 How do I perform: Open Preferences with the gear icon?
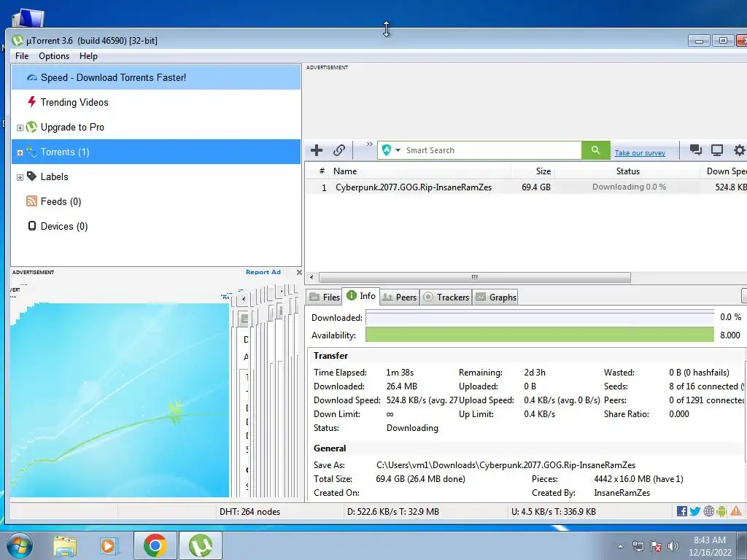coord(739,150)
